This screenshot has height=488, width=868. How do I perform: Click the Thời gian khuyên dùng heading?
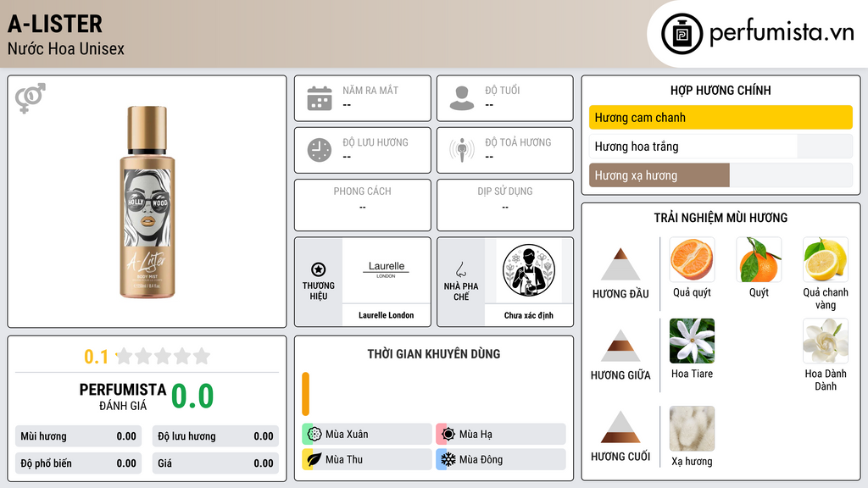(434, 354)
